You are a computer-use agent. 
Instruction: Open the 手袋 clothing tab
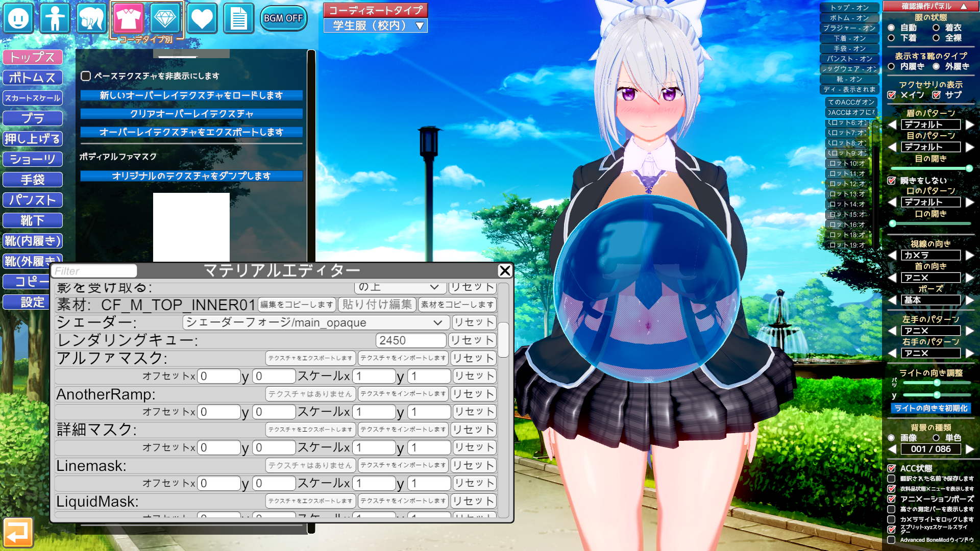coord(33,180)
